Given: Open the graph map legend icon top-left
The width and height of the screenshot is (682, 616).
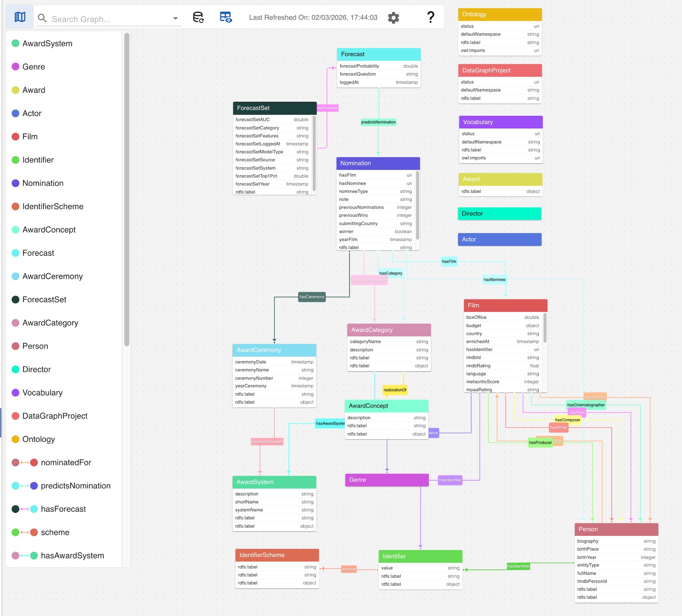Looking at the screenshot, I should tap(20, 16).
